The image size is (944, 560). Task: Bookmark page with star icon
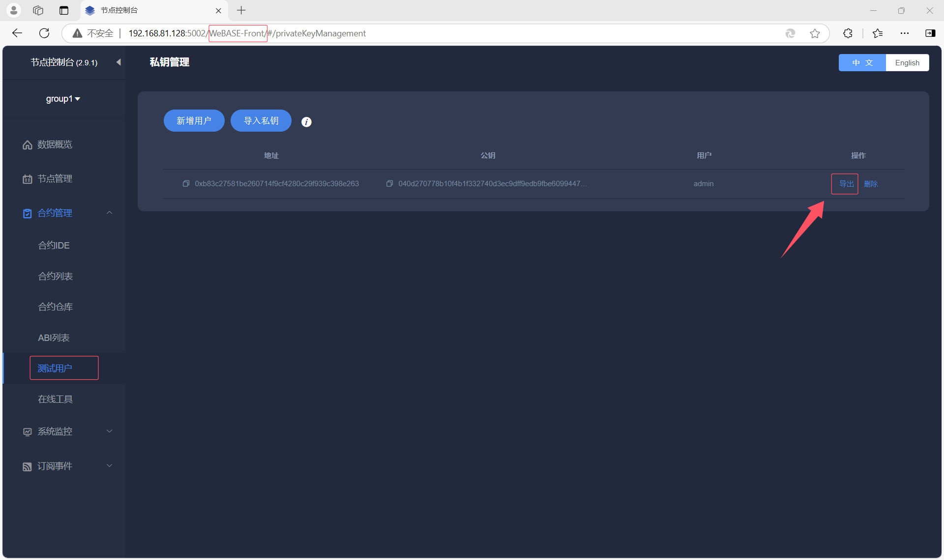[x=815, y=33]
